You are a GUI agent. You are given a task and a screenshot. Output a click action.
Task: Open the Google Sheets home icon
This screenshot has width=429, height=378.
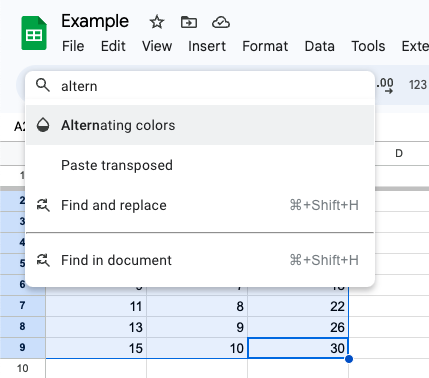34,33
